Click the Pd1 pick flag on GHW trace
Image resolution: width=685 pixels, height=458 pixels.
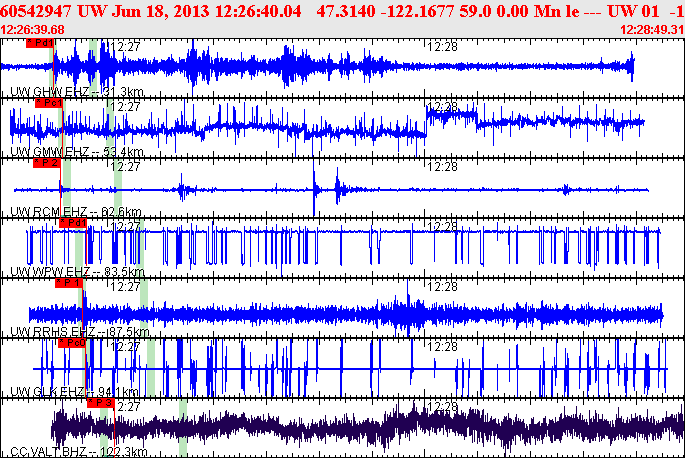[39, 44]
